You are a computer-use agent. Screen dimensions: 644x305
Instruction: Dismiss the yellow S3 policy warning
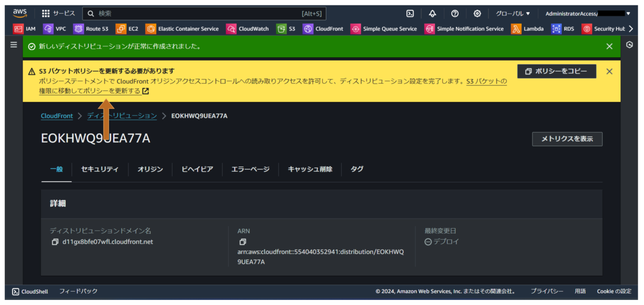[x=609, y=71]
